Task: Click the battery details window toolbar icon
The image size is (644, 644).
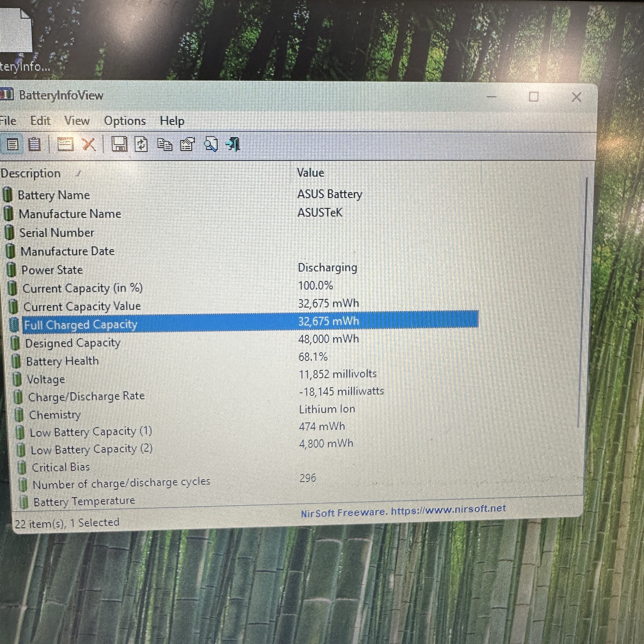Action: click(x=65, y=145)
